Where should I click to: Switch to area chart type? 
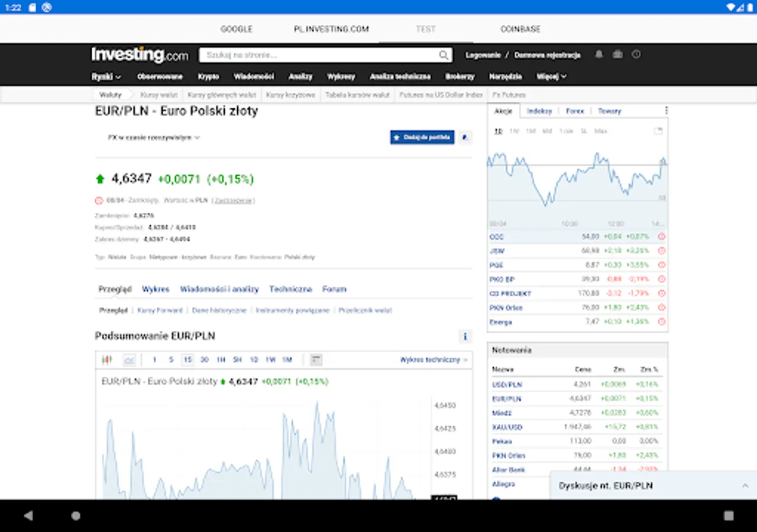[x=129, y=359]
